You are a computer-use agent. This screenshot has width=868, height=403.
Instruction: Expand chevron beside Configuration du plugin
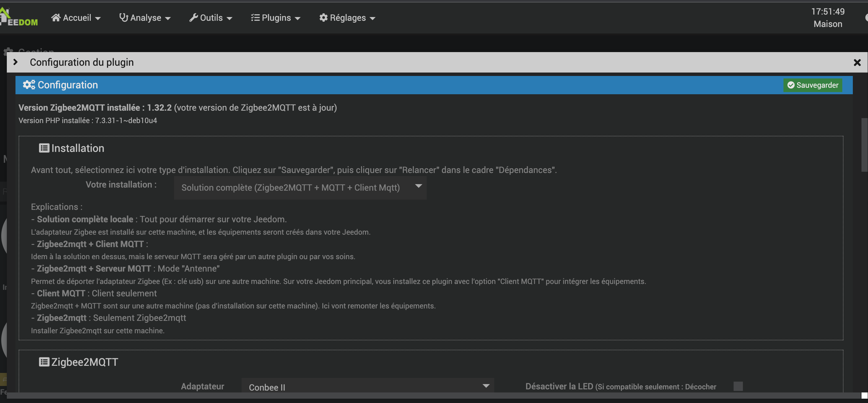click(x=15, y=62)
